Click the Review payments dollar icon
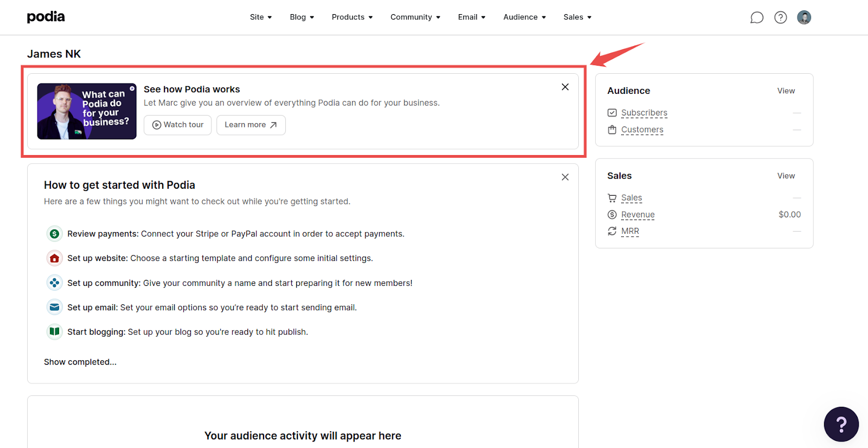The height and width of the screenshot is (448, 868). click(54, 234)
